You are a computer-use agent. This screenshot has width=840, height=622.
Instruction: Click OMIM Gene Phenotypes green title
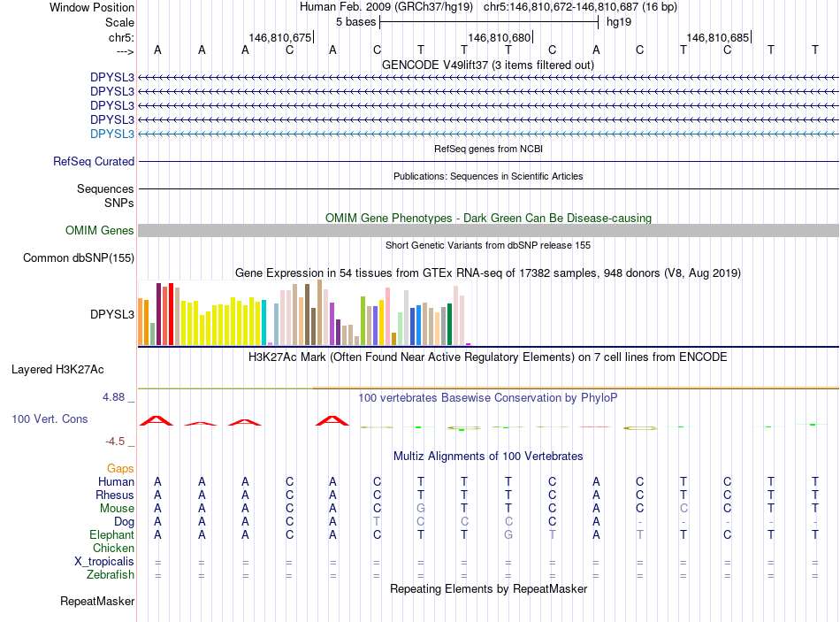(x=488, y=218)
